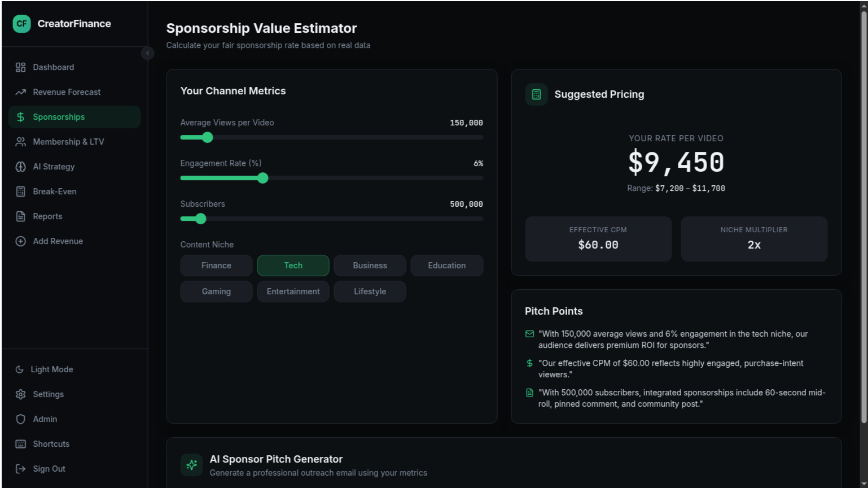Click the CF logo badge at top left
Viewport: 868px width, 488px height.
pos(21,24)
